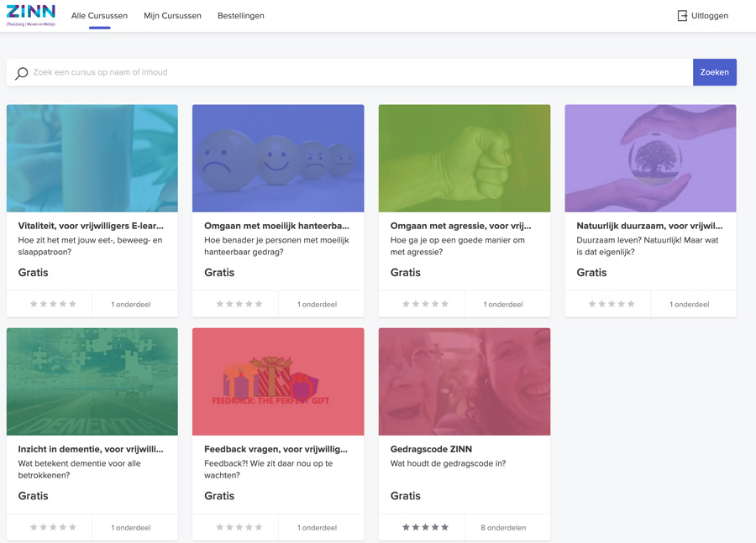Click star rating on Inzicht in dementie card
This screenshot has width=756, height=543.
53,528
